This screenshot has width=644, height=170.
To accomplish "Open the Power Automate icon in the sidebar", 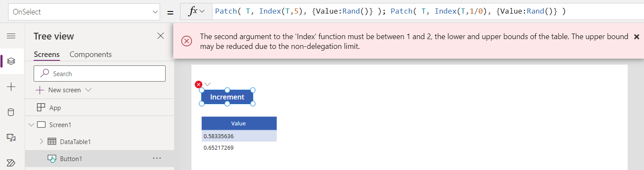I will tap(11, 163).
